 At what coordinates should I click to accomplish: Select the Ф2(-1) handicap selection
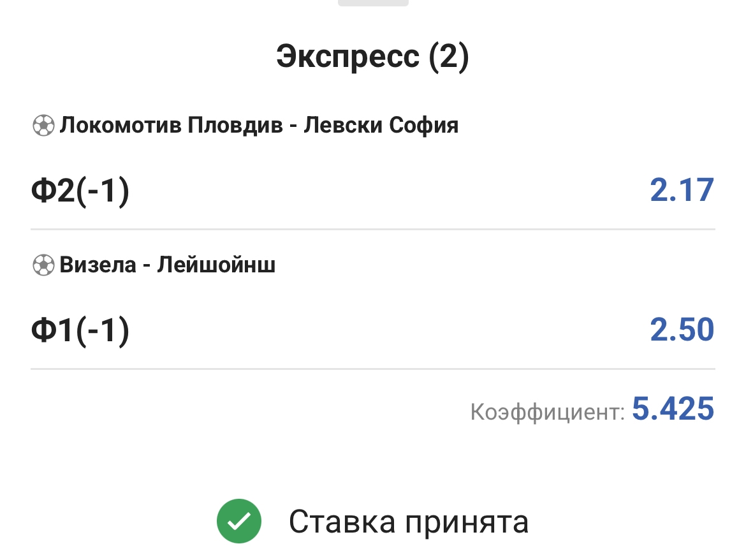[x=80, y=191]
